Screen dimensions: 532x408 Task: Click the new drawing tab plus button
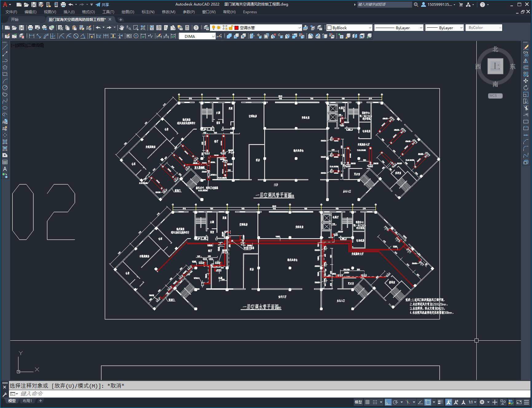click(121, 19)
